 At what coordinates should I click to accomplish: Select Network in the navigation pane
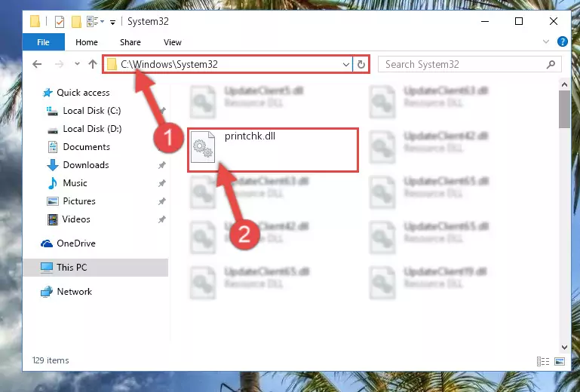click(x=74, y=292)
